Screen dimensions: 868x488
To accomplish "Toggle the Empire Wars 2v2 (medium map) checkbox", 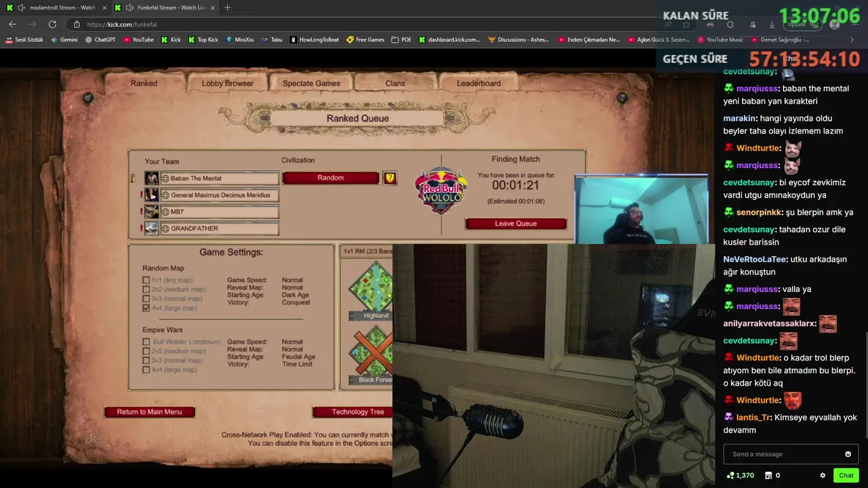I will [146, 351].
